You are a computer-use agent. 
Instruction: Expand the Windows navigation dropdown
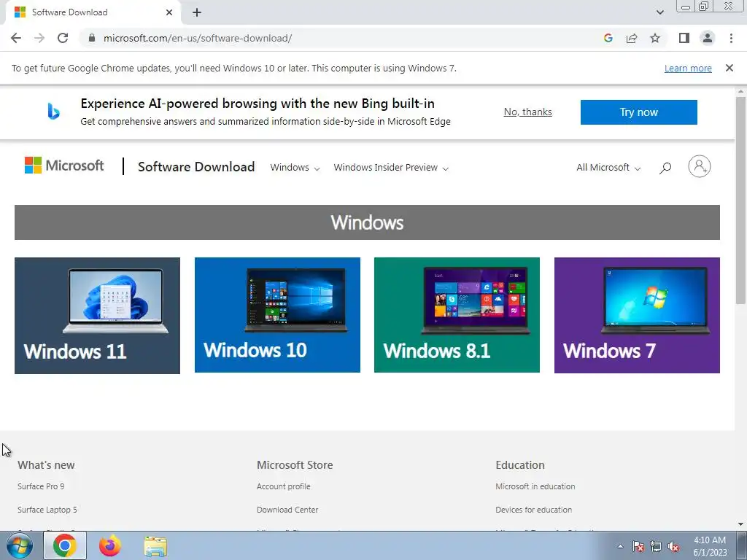coord(295,168)
